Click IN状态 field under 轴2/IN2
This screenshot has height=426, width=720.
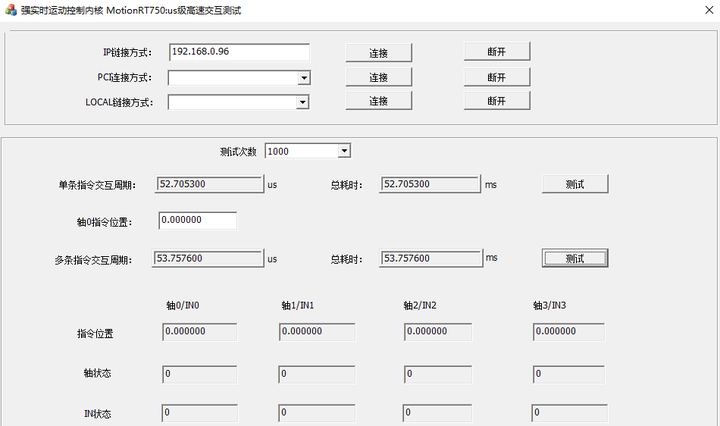[437, 413]
